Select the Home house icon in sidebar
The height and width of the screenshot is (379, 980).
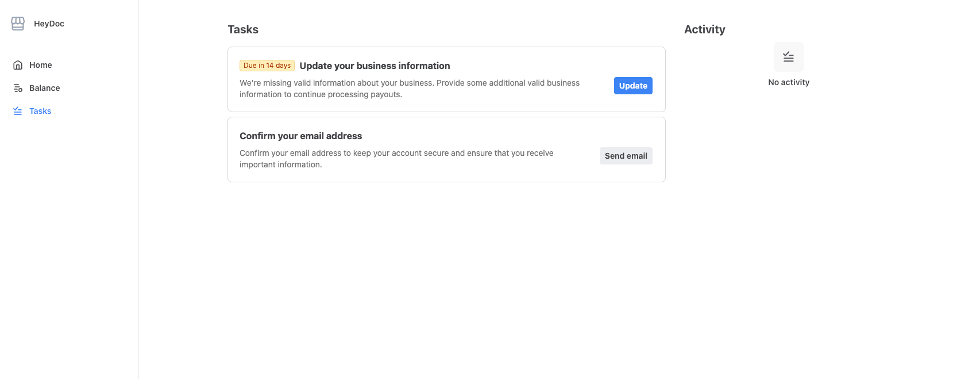coord(17,64)
